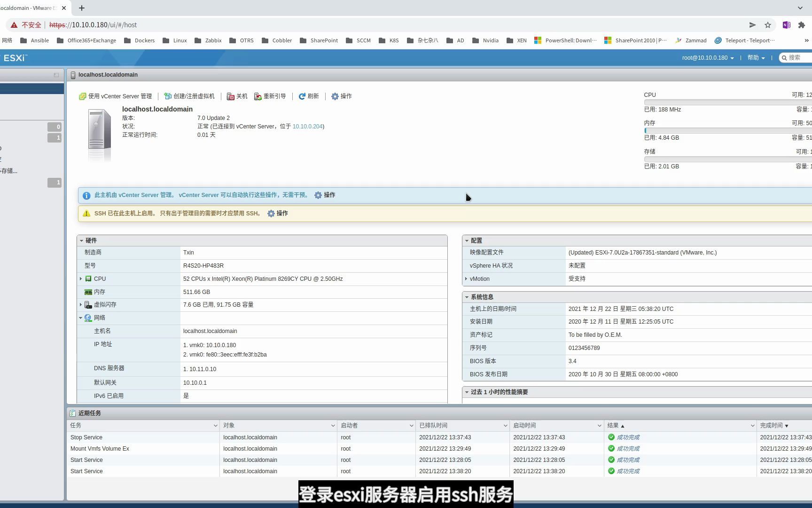This screenshot has width=812, height=508.
Task: Expand the 虚拟闪存 hardware row
Action: 81,305
